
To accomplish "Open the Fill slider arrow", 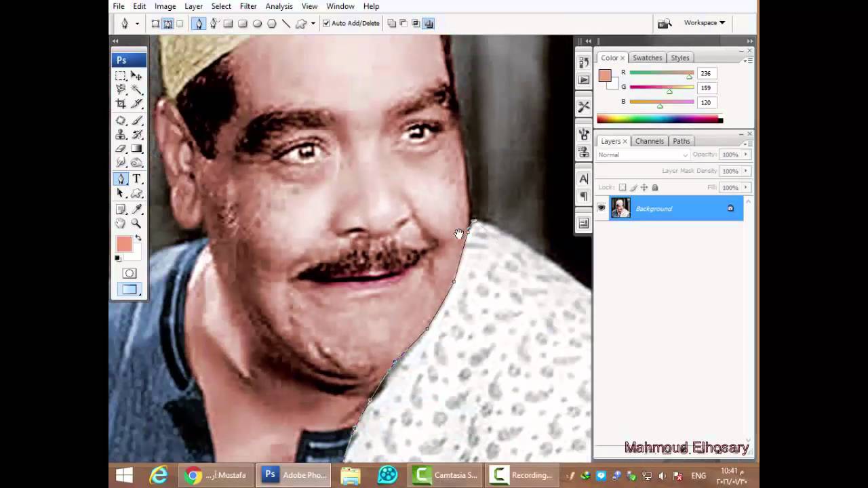I will [x=746, y=188].
